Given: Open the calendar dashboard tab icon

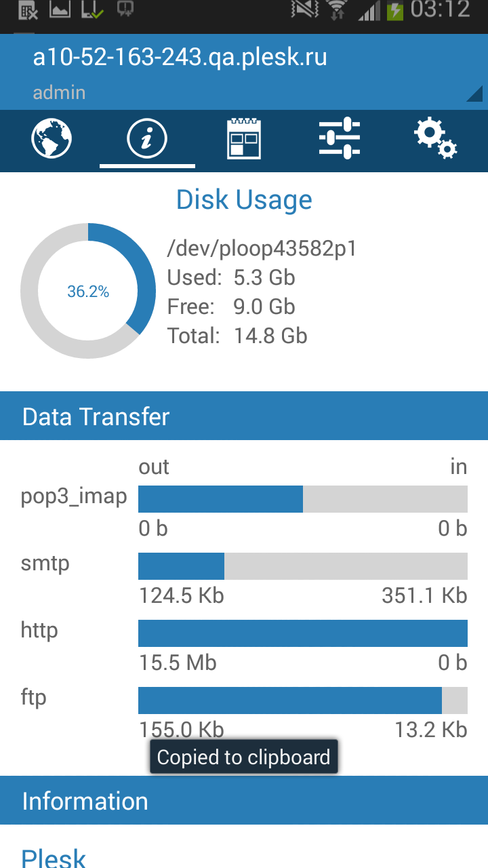Looking at the screenshot, I should [243, 139].
